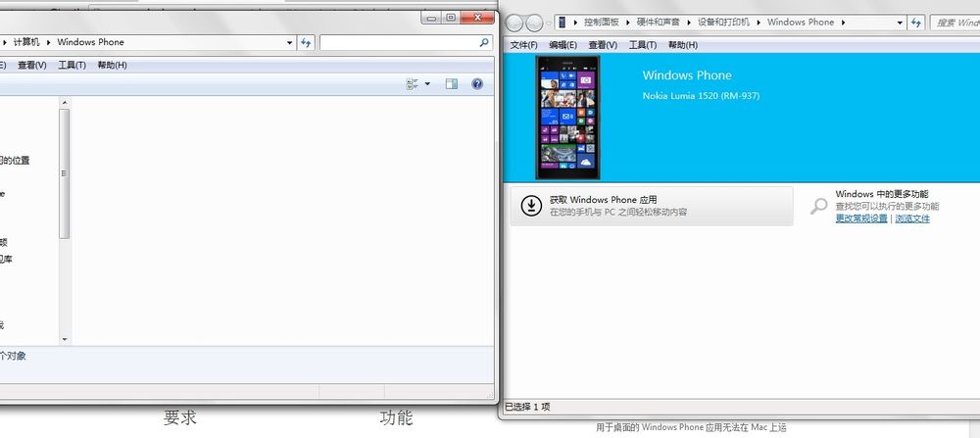Click down arrow of navigation pane scrollbar

65,339
